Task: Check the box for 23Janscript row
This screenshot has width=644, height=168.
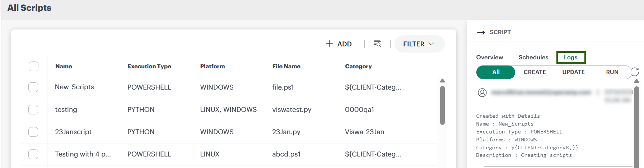Action: [33, 132]
